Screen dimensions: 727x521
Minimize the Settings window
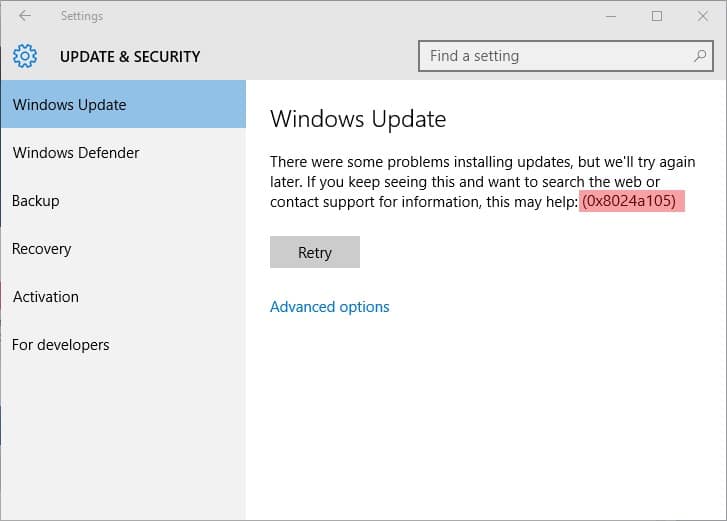(x=611, y=16)
